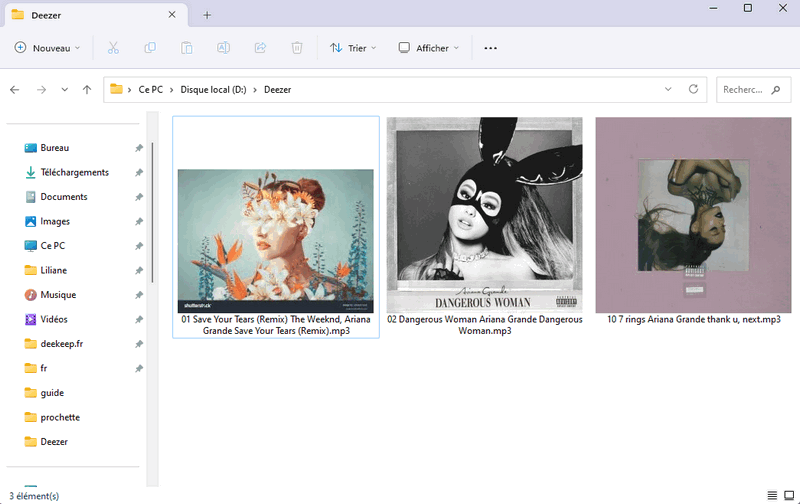The image size is (800, 504).
Task: Switch to details list view icon
Action: click(x=772, y=495)
